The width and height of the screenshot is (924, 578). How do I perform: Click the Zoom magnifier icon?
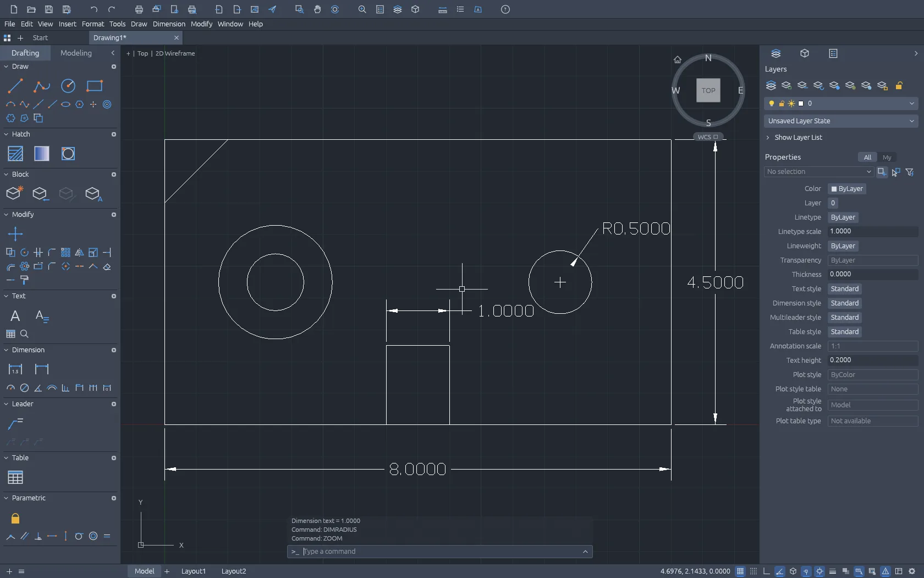click(362, 9)
